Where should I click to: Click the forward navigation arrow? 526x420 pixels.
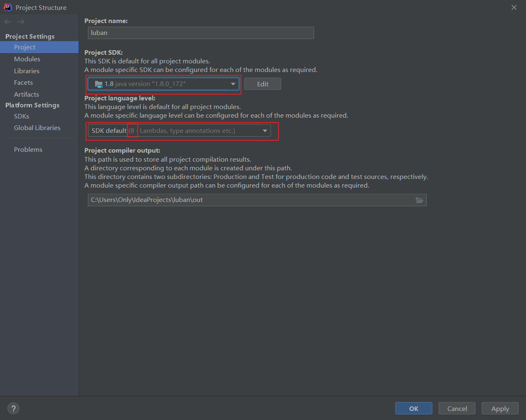[21, 21]
